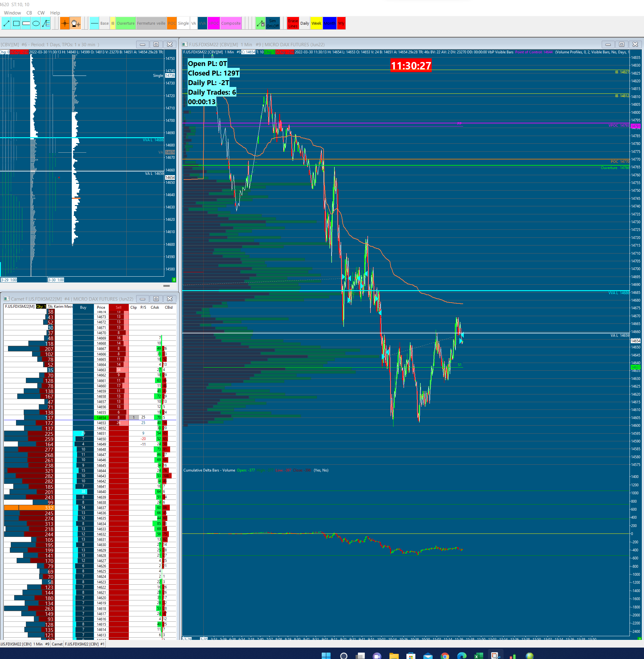Select the horizontal line tool
Image resolution: width=644 pixels, height=659 pixels.
94,23
